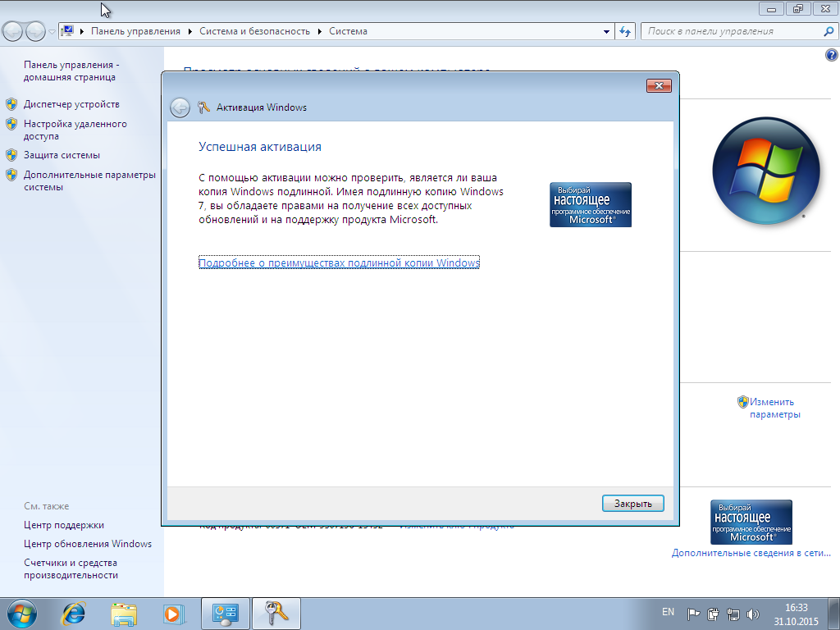Image resolution: width=840 pixels, height=630 pixels.
Task: Switch to Windows Activation keys taskbar button
Action: [276, 614]
